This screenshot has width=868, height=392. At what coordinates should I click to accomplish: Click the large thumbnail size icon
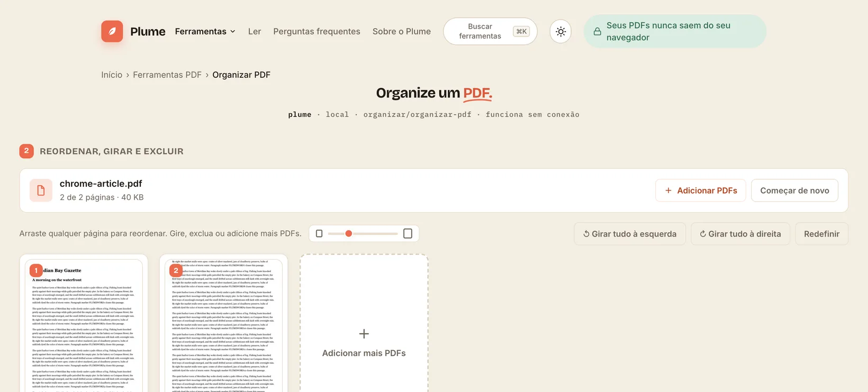pyautogui.click(x=408, y=233)
